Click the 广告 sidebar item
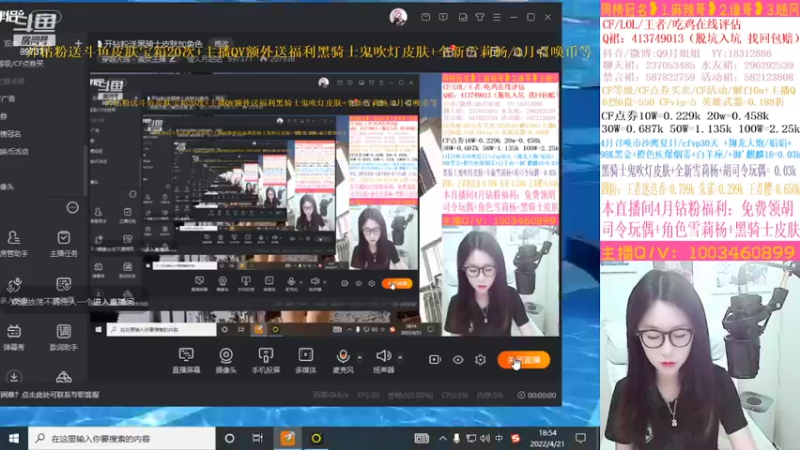800x450 pixels. 8,98
